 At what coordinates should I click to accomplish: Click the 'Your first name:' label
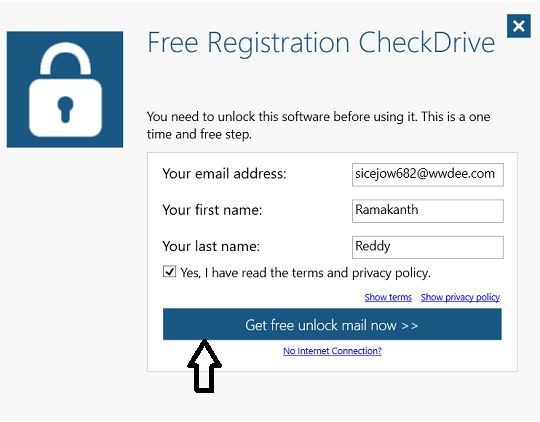pos(212,210)
